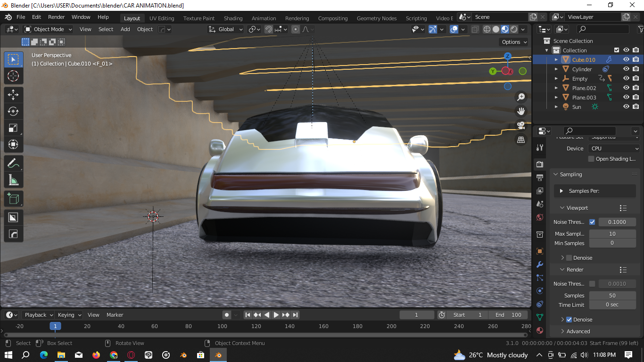The height and width of the screenshot is (362, 644).
Task: Disable Denoise checkbox under Render
Action: point(569,320)
